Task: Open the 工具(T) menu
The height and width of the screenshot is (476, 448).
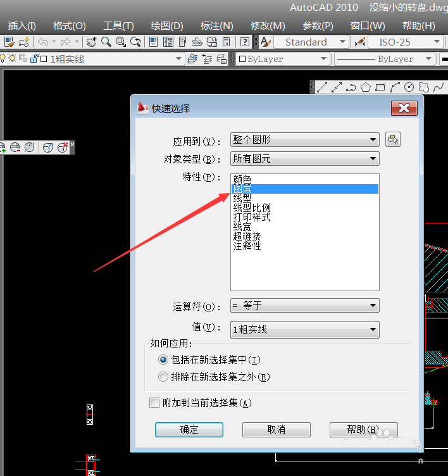Action: 118,26
